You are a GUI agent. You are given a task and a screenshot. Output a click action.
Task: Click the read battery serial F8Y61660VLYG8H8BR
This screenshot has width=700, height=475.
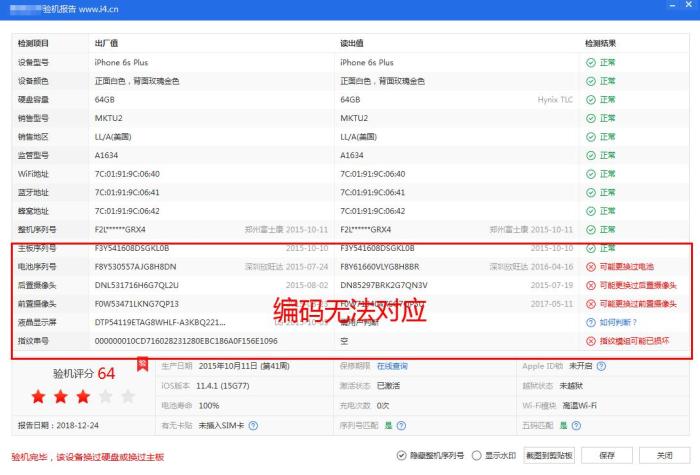click(380, 267)
